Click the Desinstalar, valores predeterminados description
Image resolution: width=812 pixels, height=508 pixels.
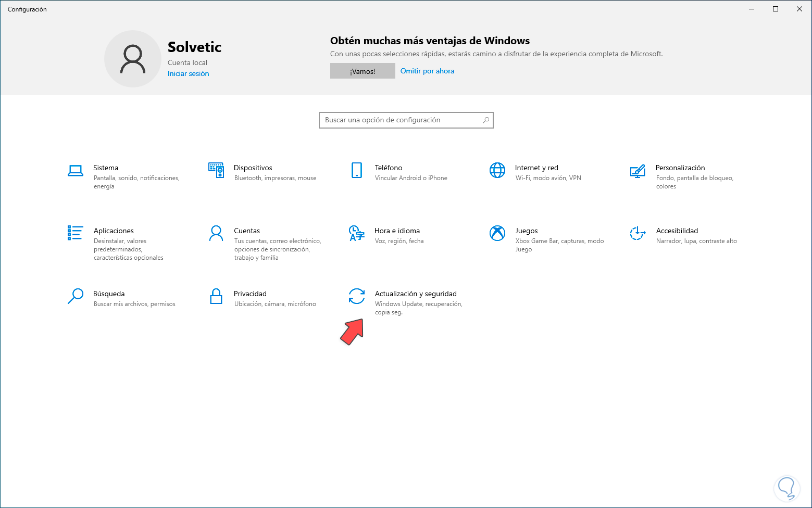coord(129,249)
